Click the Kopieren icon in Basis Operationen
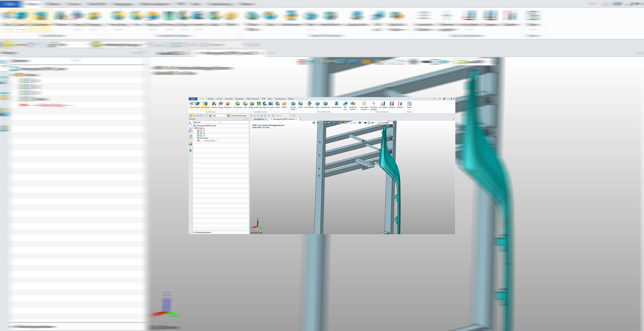644x331 pixels. pos(392,105)
